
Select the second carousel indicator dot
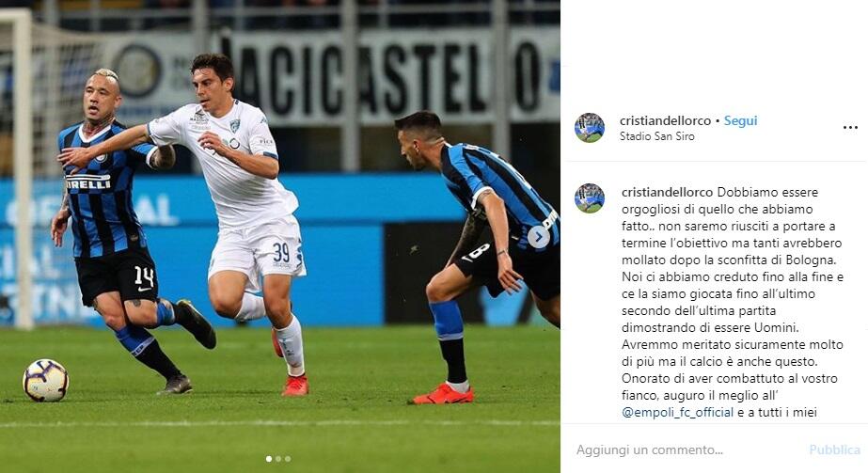coord(278,459)
